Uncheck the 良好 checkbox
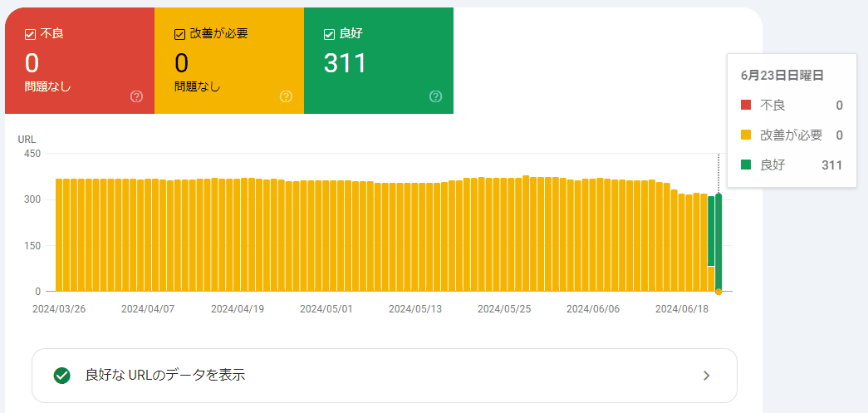This screenshot has height=413, width=868. coord(329,34)
